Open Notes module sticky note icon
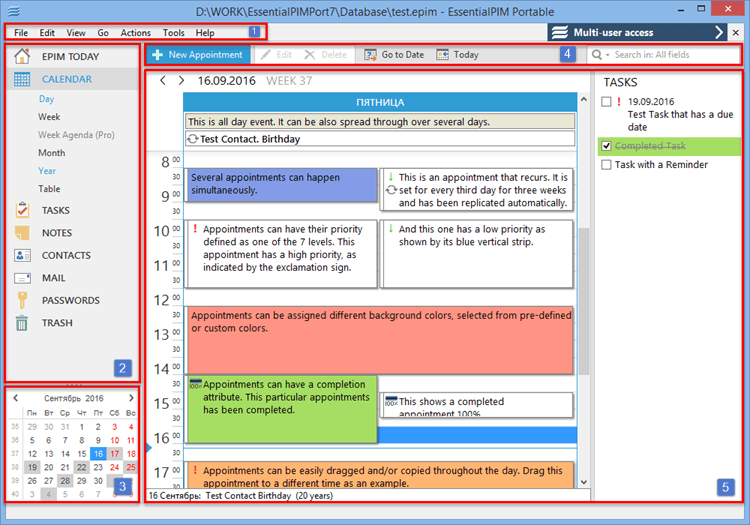Viewport: 750px width, 525px height. (22, 232)
